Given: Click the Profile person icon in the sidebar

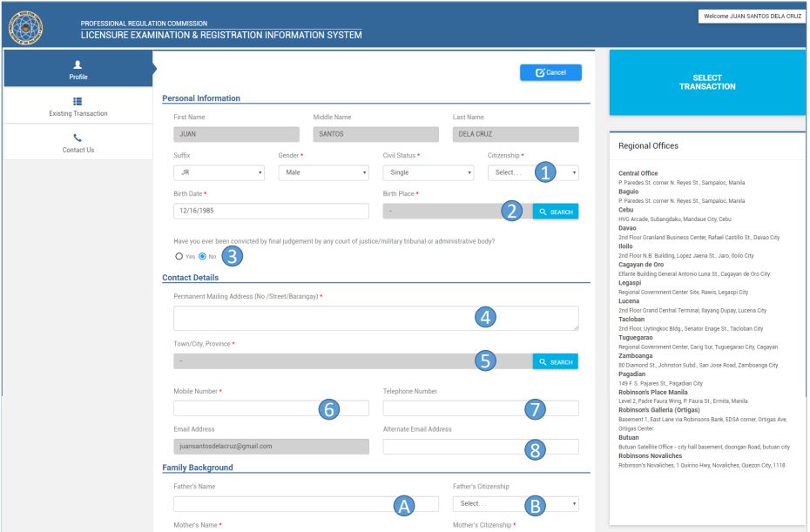Looking at the screenshot, I should point(78,65).
